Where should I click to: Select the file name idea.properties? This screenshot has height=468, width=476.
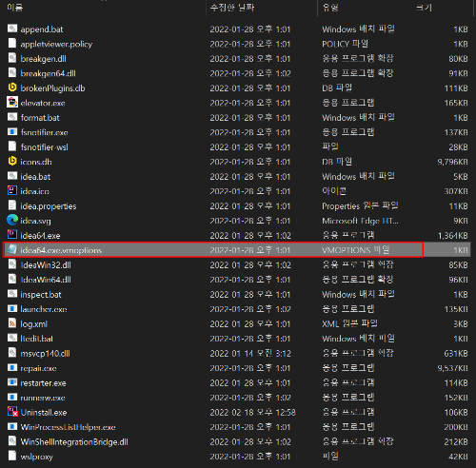(49, 206)
